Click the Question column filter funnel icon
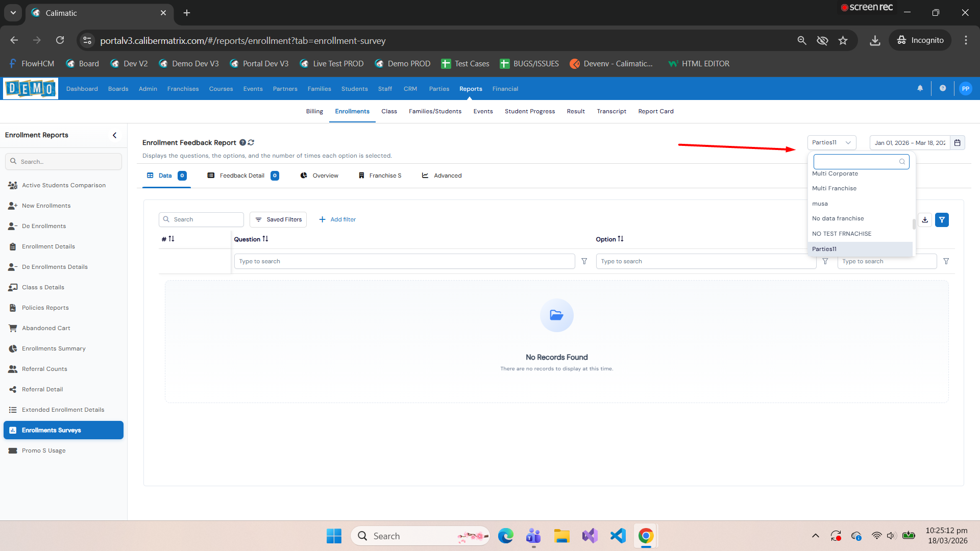 (584, 261)
